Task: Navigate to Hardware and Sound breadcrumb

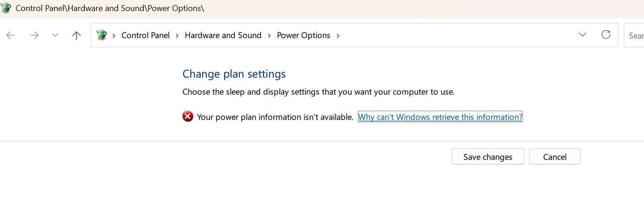Action: pos(223,35)
